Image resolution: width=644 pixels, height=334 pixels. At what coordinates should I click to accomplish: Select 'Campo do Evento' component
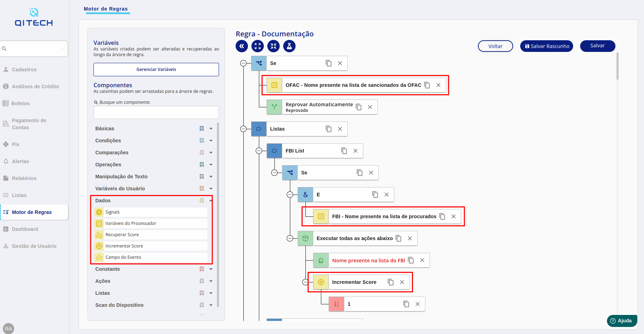(151, 257)
